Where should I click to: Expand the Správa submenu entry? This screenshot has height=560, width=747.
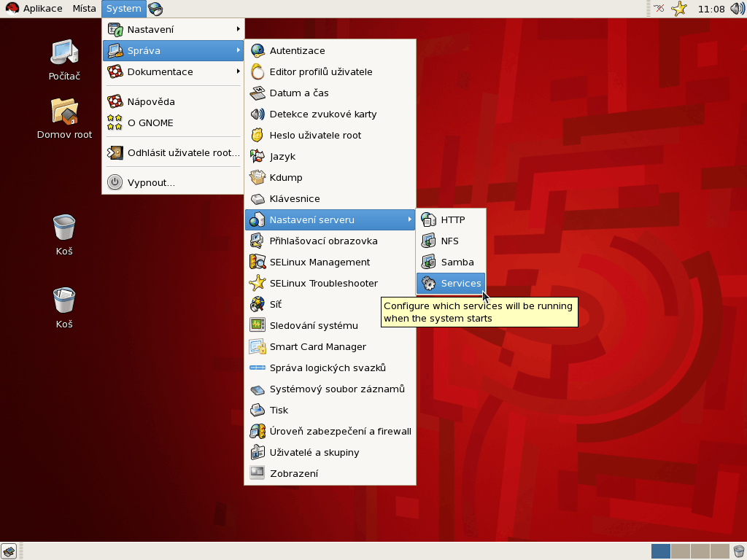173,50
